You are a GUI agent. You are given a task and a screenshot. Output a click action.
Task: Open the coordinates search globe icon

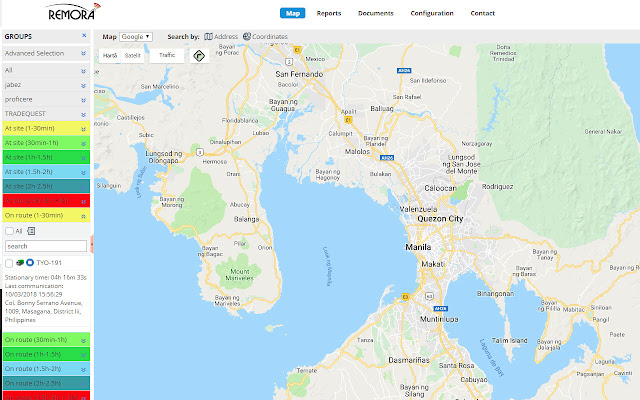pyautogui.click(x=247, y=37)
